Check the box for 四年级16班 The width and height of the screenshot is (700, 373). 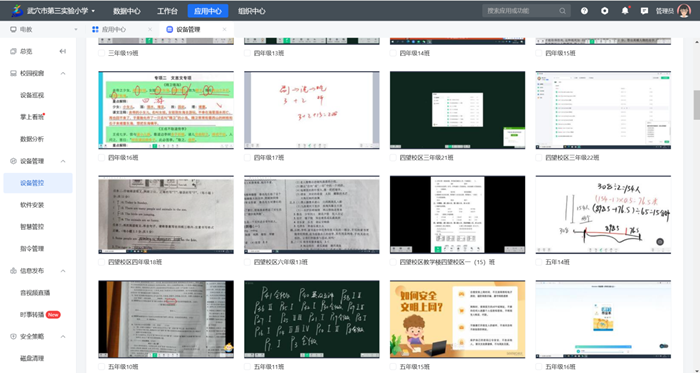pos(101,157)
